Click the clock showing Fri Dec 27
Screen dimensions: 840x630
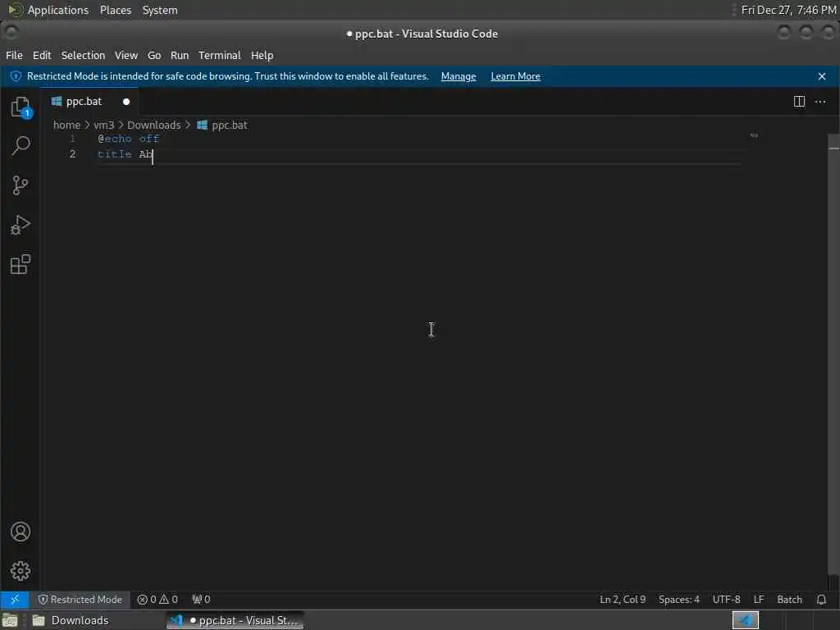point(788,10)
